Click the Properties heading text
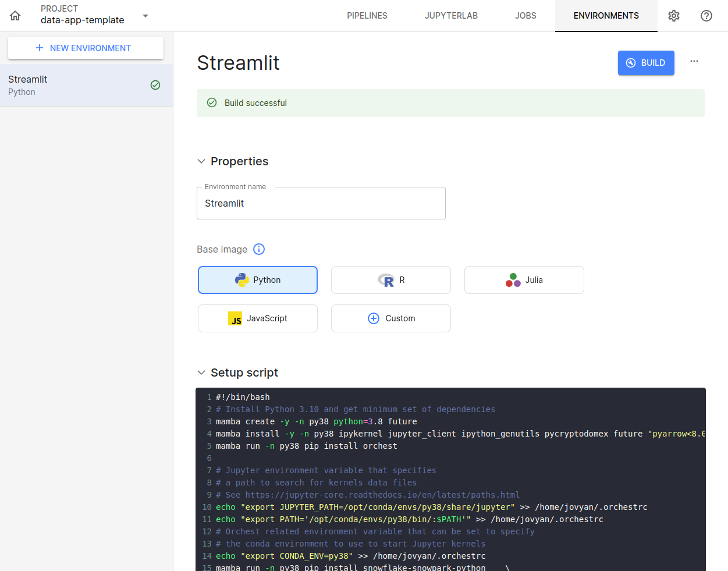 [x=239, y=161]
